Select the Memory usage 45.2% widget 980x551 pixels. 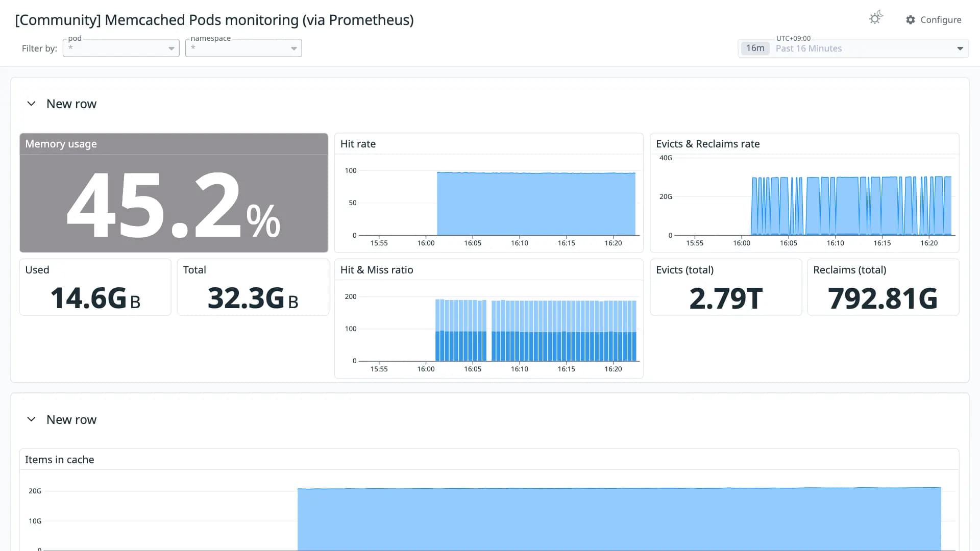click(174, 193)
